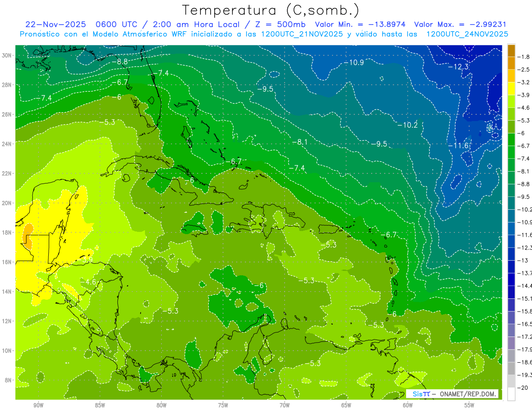
Task: Select the dark blue legend swatch between -13.7 and -14.4
Action: pos(512,279)
